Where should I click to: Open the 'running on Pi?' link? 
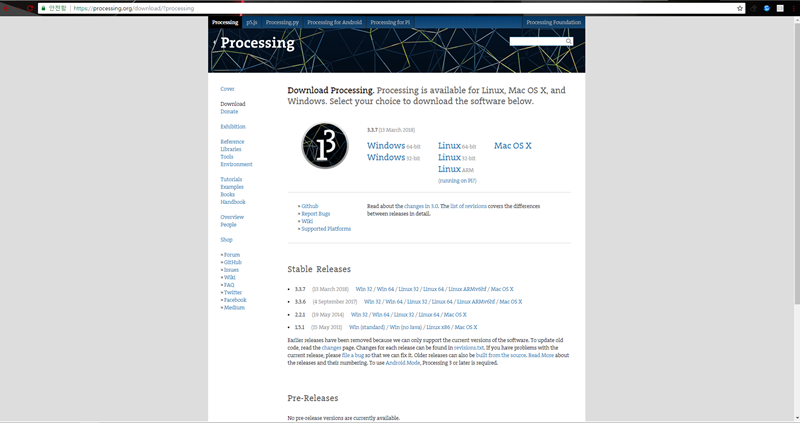(x=457, y=181)
